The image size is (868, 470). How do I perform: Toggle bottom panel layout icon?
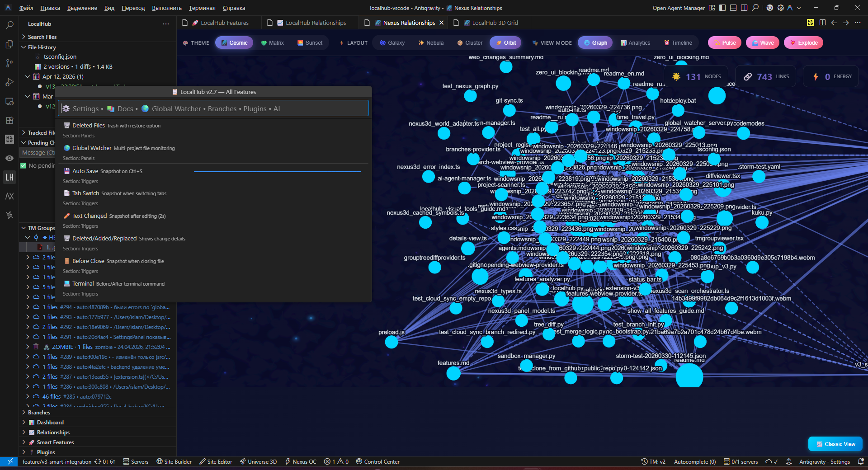(x=733, y=8)
